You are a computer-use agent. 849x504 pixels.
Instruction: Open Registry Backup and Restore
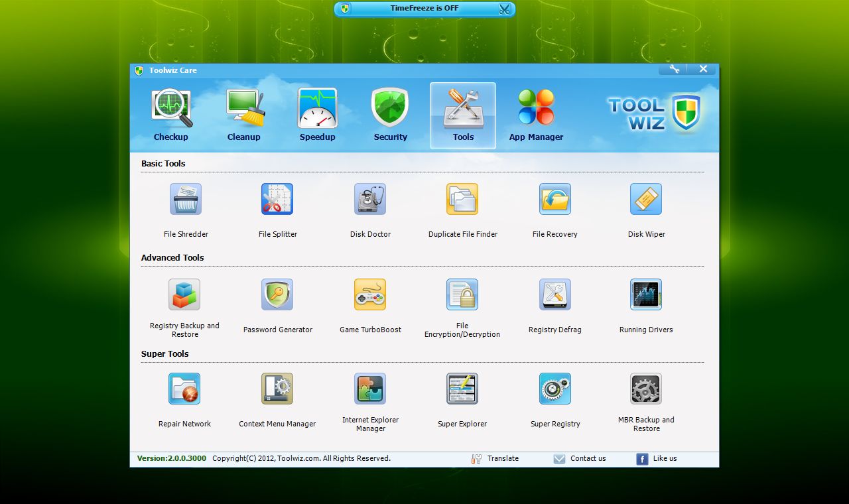[184, 294]
